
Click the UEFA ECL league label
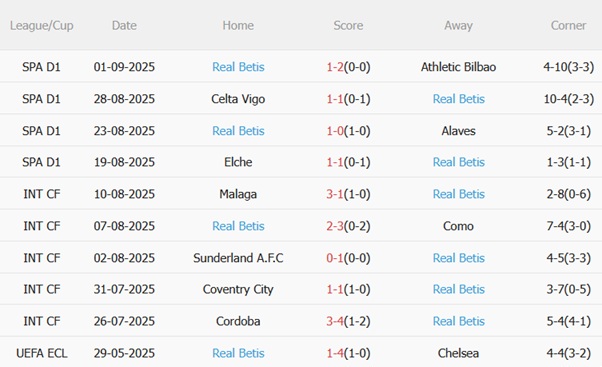point(41,353)
